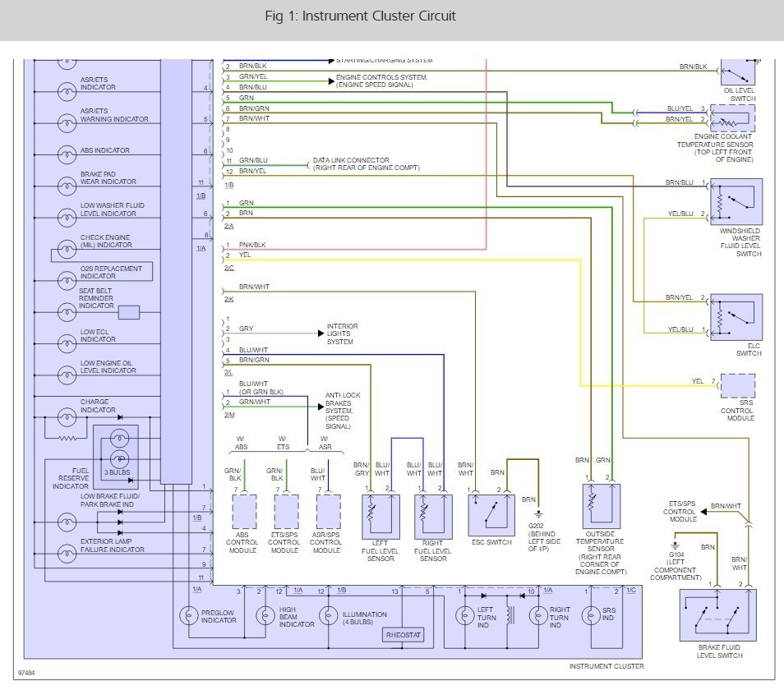
Task: Click the Seat Belt Reminder lamp symbol
Action: (67, 312)
